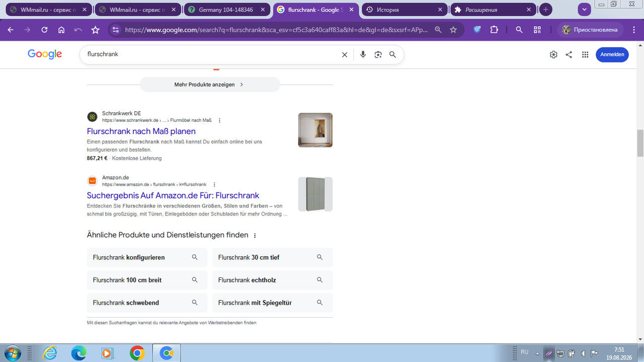Click the share icon near settings
This screenshot has height=362, width=644.
pos(569,55)
